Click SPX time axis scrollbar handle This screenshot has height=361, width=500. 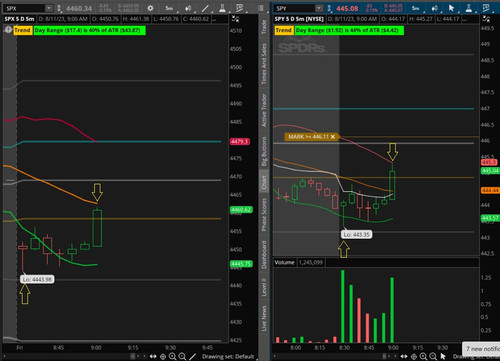(133, 356)
